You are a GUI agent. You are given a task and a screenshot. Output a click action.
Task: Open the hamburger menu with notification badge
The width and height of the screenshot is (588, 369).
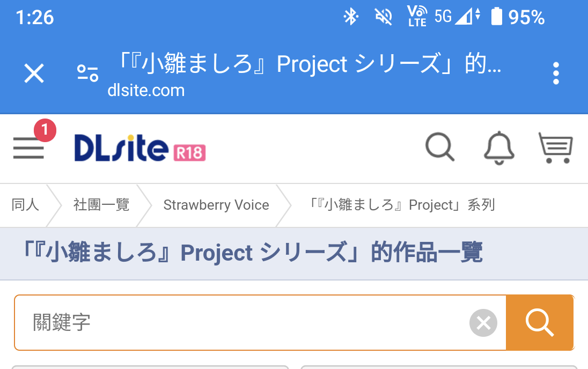coord(29,147)
